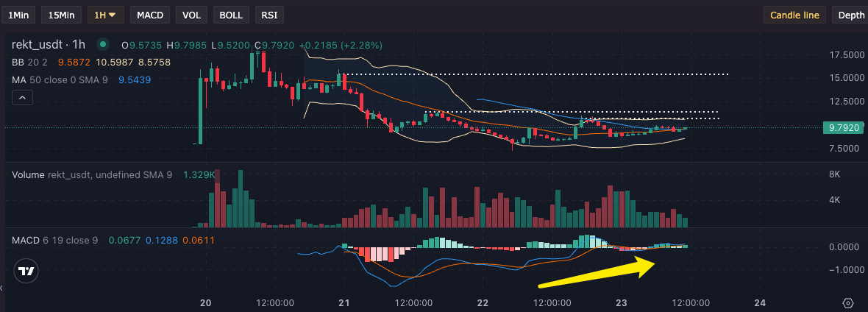
Task: Switch to Depth chart view
Action: click(851, 15)
